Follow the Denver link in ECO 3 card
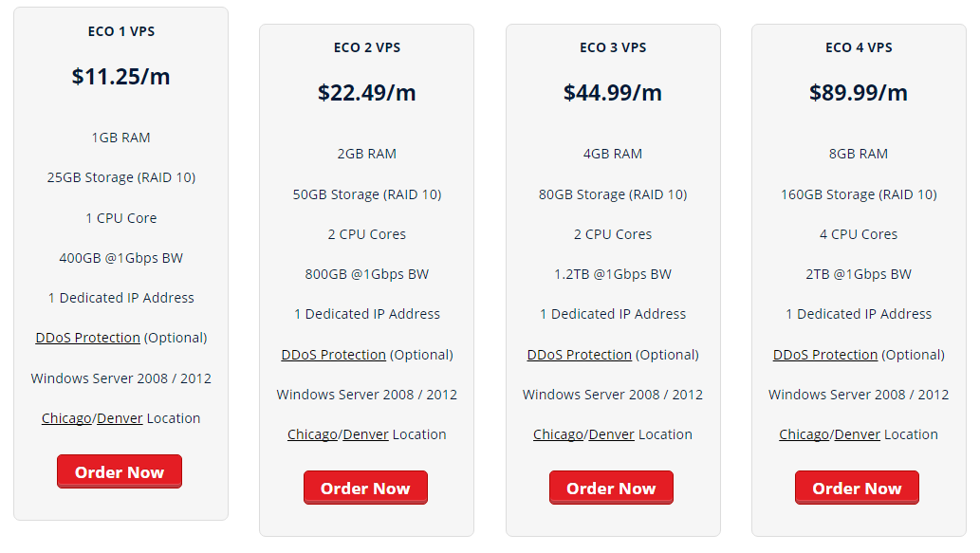 [x=611, y=434]
